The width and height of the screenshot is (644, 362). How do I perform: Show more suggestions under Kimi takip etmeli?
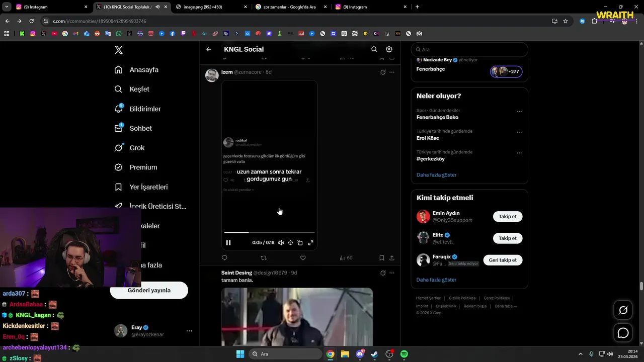[436, 280]
